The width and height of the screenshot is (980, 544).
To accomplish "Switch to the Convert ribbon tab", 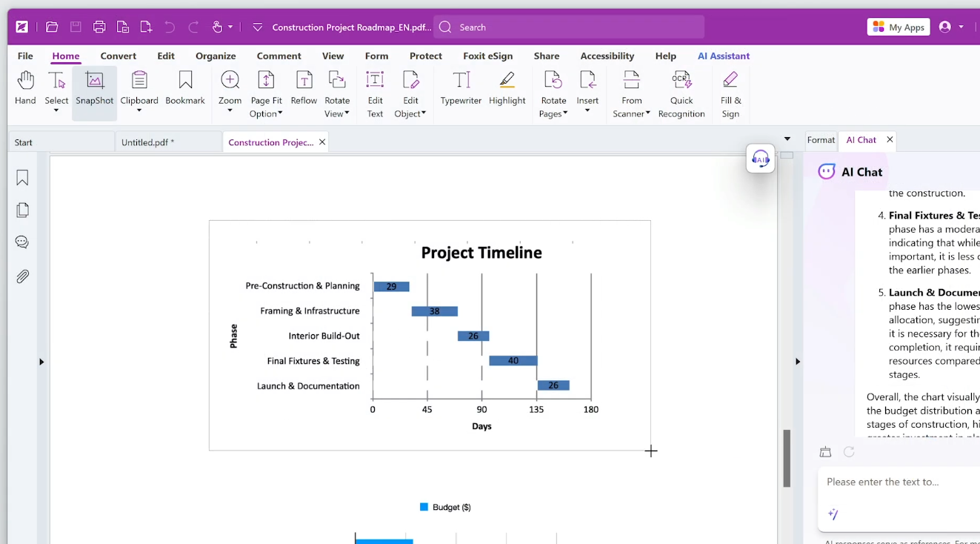I will pos(119,56).
